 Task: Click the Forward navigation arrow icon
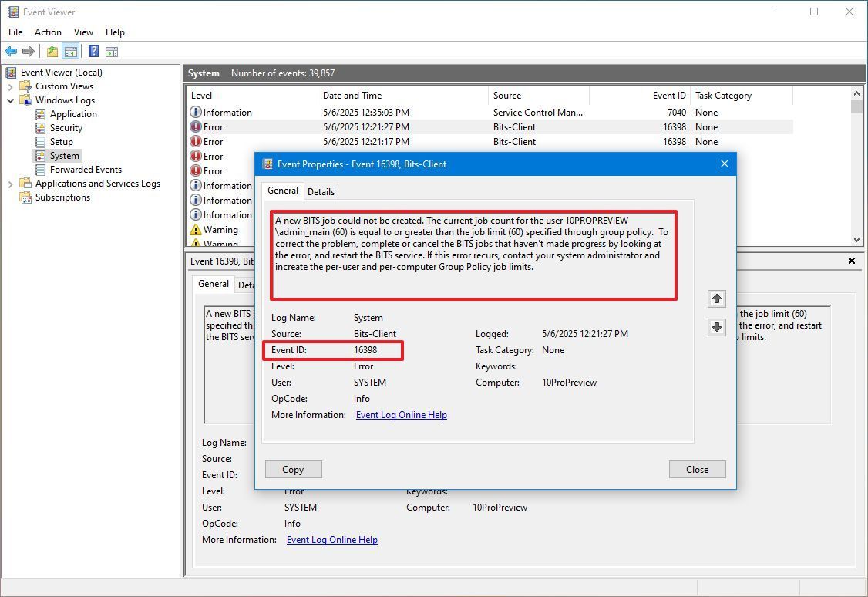point(28,51)
